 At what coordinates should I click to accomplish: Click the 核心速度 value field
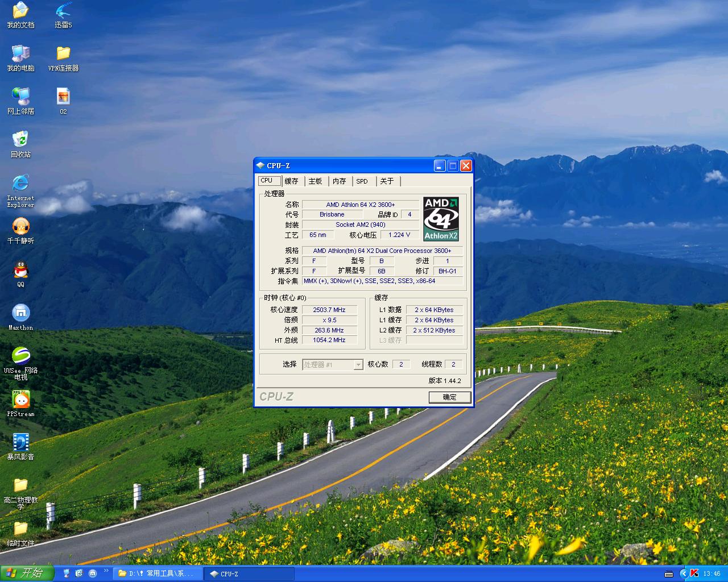[x=329, y=310]
